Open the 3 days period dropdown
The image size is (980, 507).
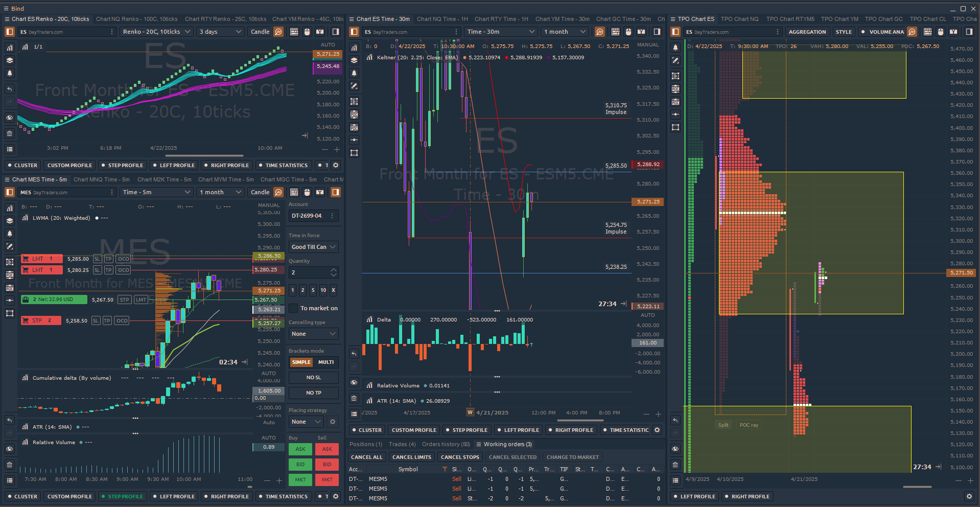pyautogui.click(x=220, y=32)
